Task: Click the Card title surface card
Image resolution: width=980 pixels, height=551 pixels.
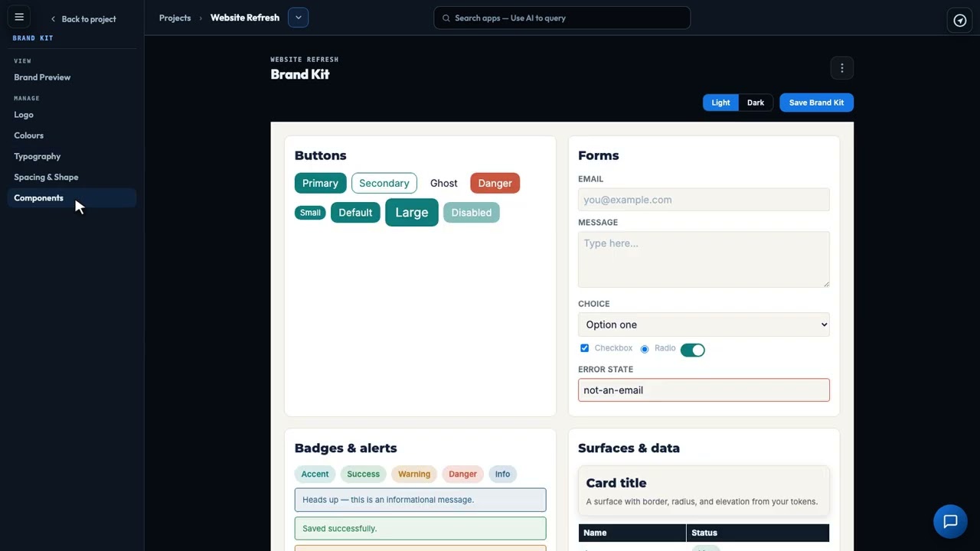Action: coord(704,491)
